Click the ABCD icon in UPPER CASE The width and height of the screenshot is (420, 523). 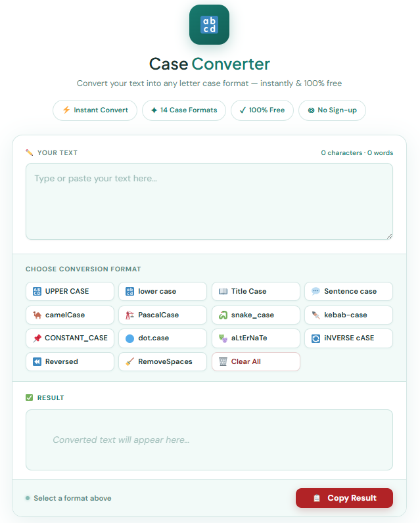click(37, 292)
